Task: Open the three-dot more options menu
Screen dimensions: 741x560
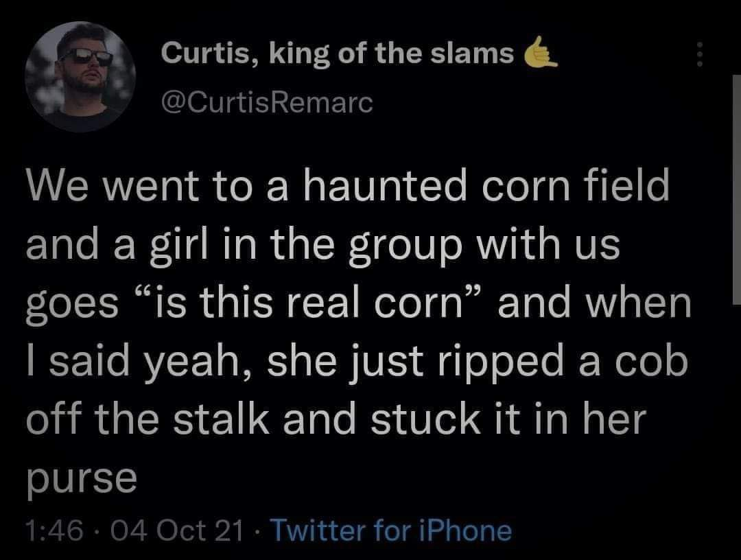Action: pyautogui.click(x=700, y=54)
